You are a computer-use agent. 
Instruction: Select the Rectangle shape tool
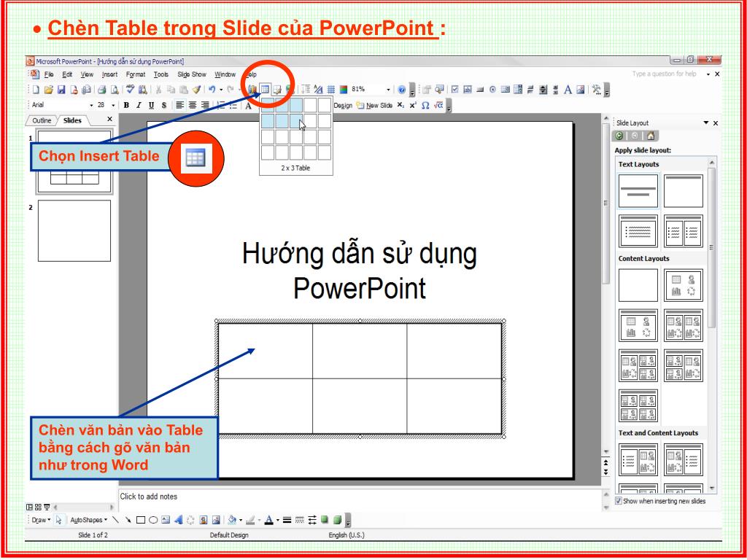[141, 520]
